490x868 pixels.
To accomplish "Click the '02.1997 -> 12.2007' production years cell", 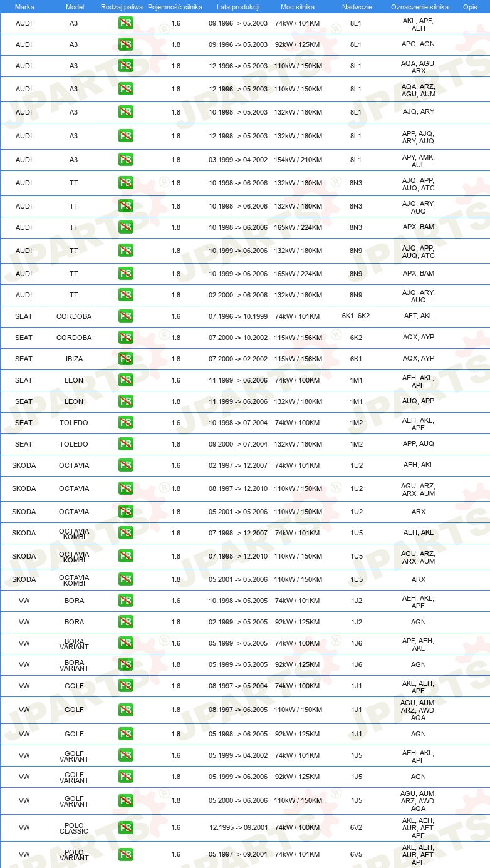I will 238,465.
